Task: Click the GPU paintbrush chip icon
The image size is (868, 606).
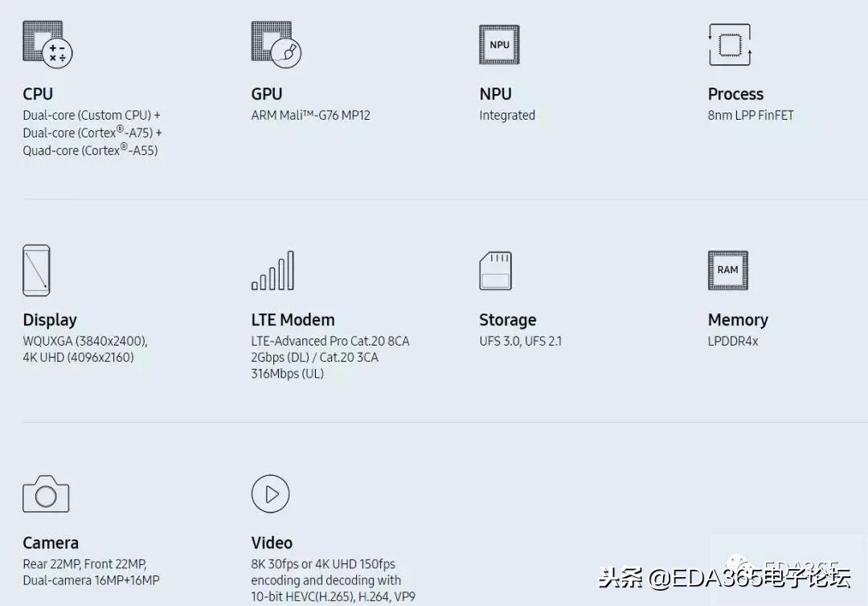Action: pos(276,44)
